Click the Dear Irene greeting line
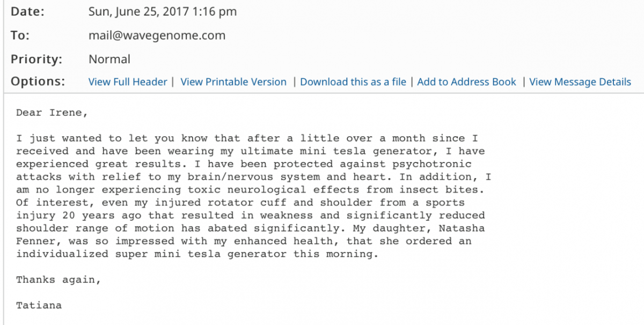The height and width of the screenshot is (325, 644). [51, 113]
